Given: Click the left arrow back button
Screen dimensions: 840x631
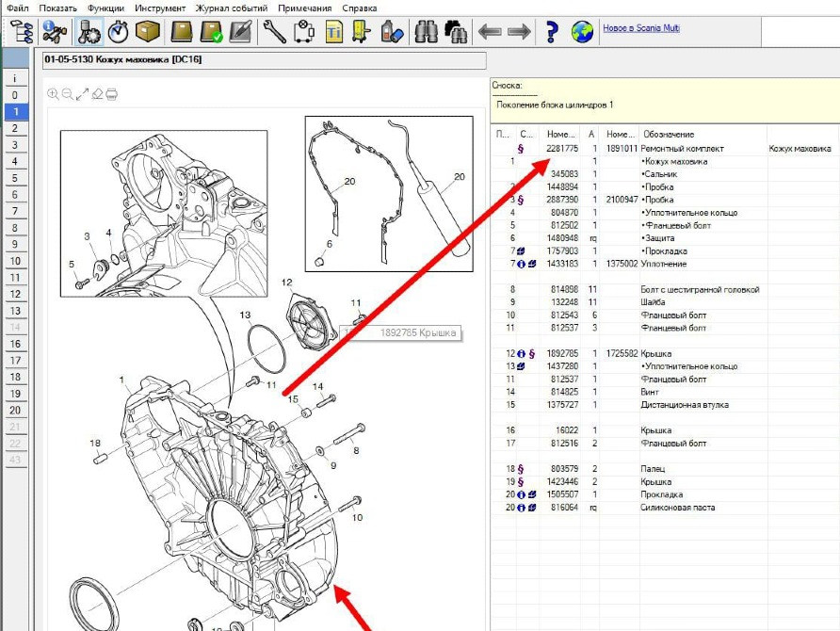Looking at the screenshot, I should [x=489, y=32].
